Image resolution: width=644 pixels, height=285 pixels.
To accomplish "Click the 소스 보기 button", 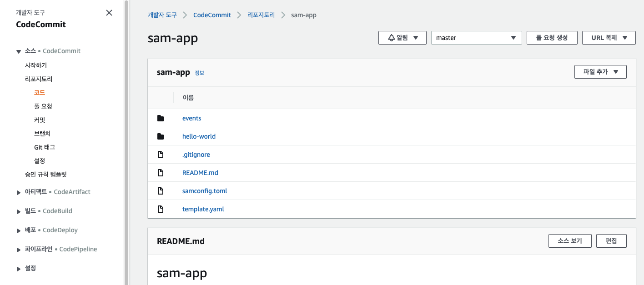I will point(570,241).
